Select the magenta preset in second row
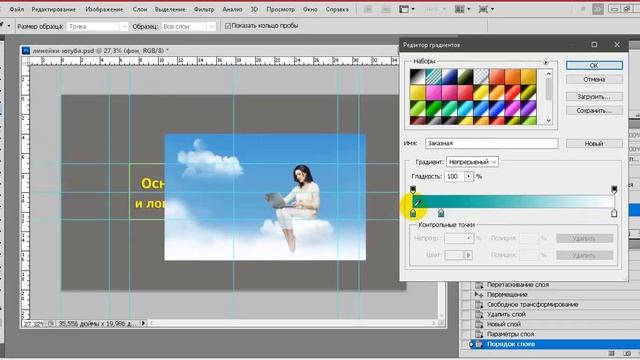Viewport: 640px width, 360px height. [x=433, y=93]
